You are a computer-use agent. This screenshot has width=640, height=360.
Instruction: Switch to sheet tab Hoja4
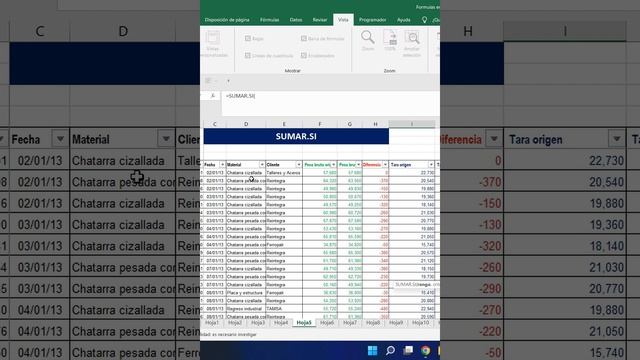click(x=281, y=322)
